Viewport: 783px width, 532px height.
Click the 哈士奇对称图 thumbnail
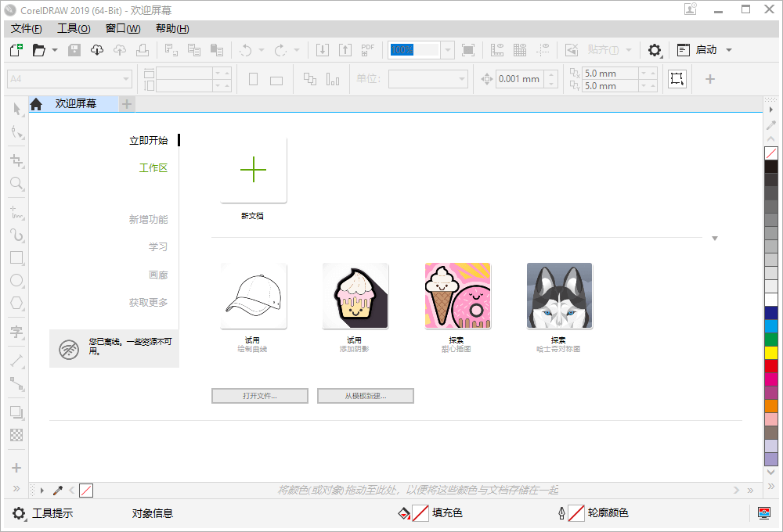pos(559,296)
